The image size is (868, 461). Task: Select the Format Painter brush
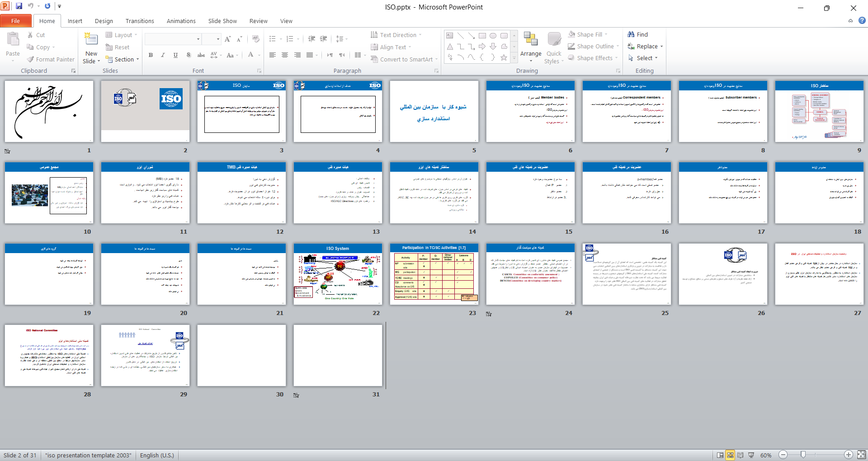[x=50, y=59]
